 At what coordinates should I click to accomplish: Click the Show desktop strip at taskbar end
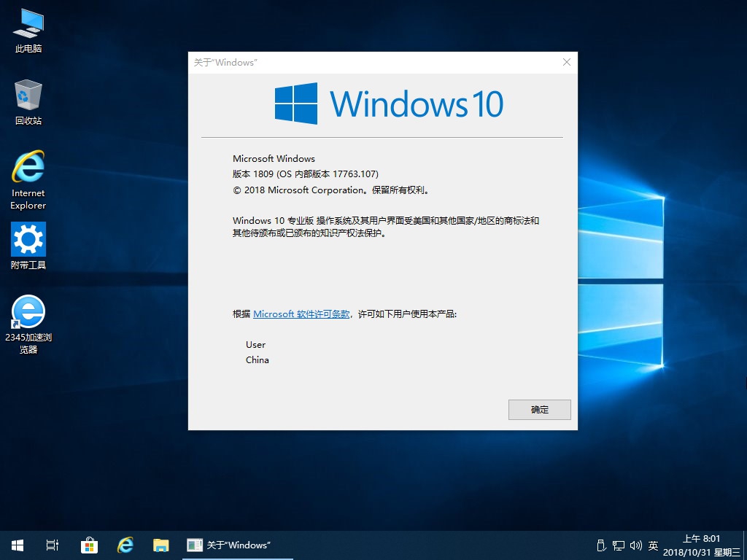point(744,545)
